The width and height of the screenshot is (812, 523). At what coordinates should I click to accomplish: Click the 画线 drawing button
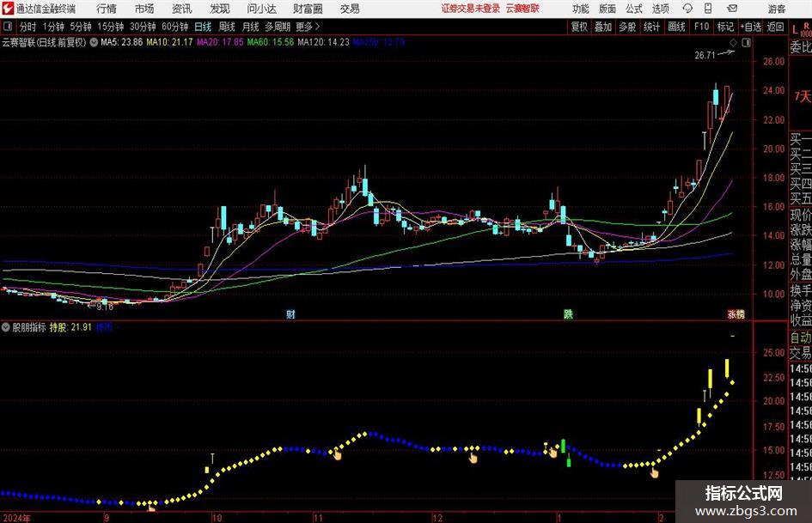(x=676, y=27)
